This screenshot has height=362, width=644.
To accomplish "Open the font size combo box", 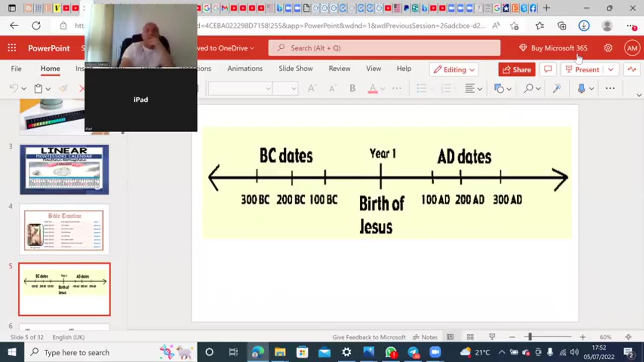I will click(x=285, y=88).
